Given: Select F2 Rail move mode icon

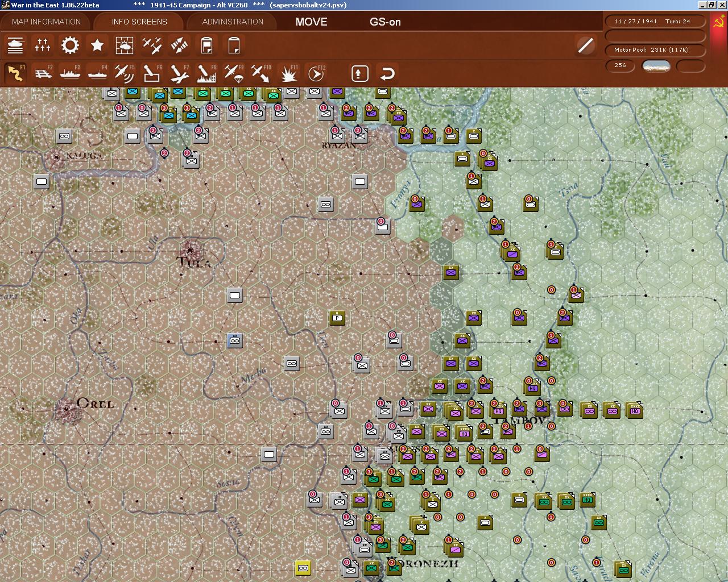Looking at the screenshot, I should [43, 73].
